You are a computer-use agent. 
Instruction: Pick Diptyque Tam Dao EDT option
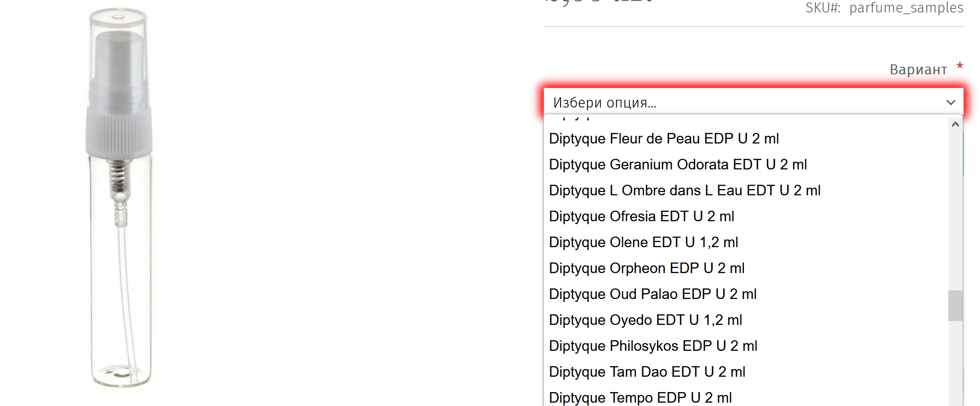[746, 372]
